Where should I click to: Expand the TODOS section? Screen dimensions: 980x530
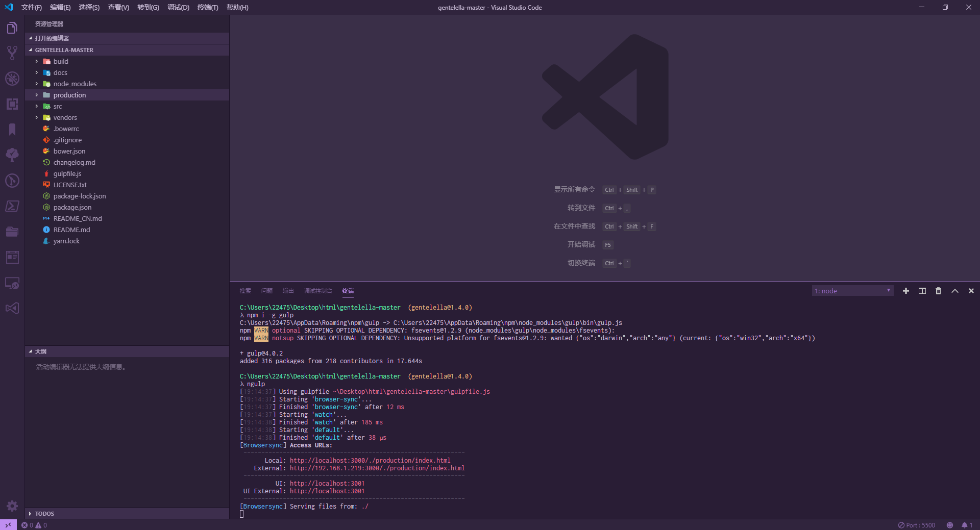[127, 514]
